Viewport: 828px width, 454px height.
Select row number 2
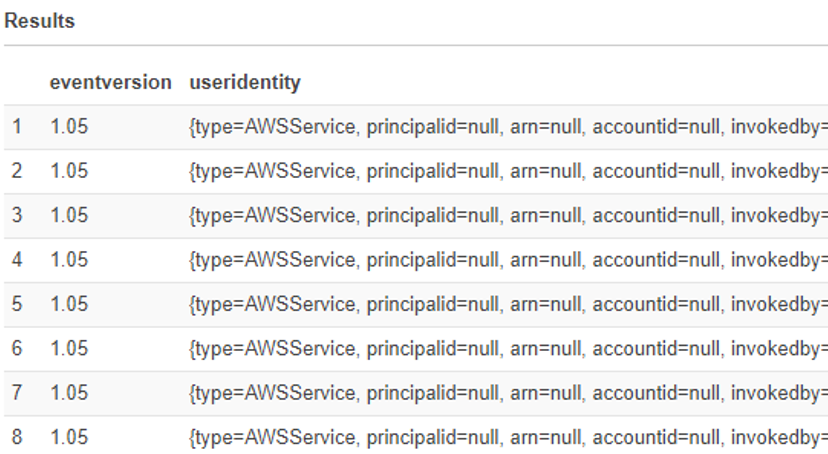point(17,171)
